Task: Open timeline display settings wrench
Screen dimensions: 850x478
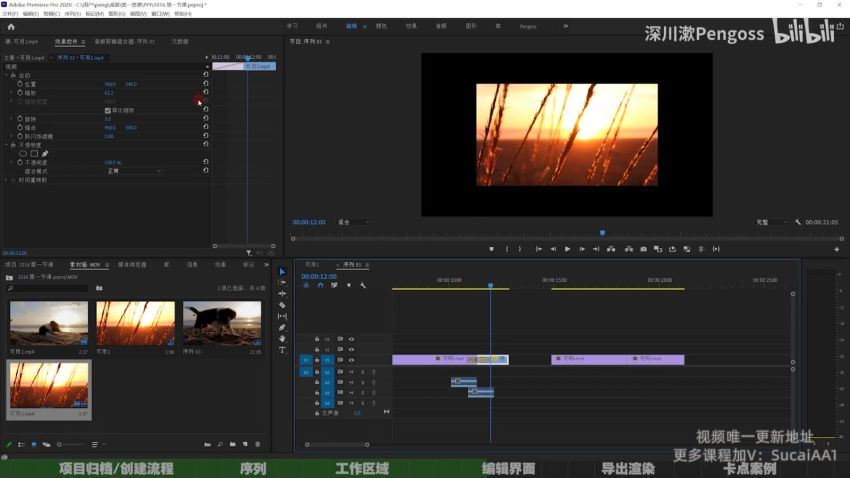Action: 363,286
